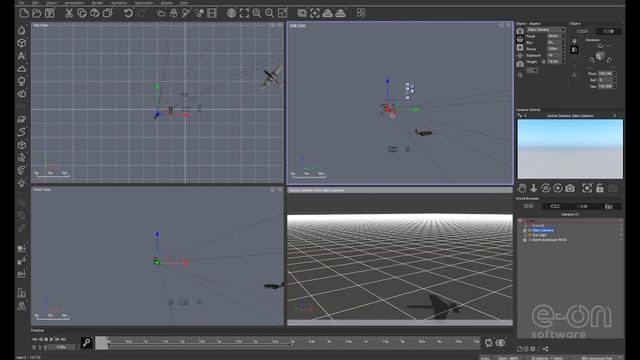Image resolution: width=640 pixels, height=360 pixels.
Task: Open the Object menu
Action: [52, 3]
